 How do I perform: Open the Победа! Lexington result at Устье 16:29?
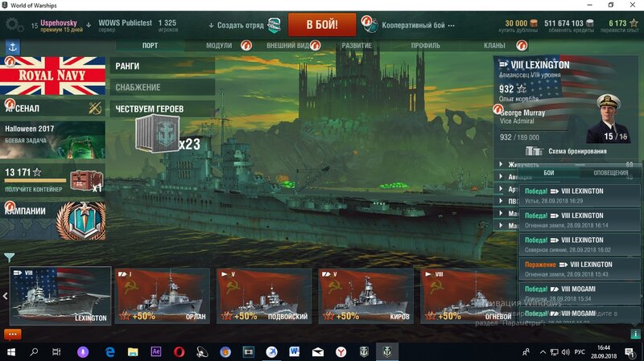(580, 195)
